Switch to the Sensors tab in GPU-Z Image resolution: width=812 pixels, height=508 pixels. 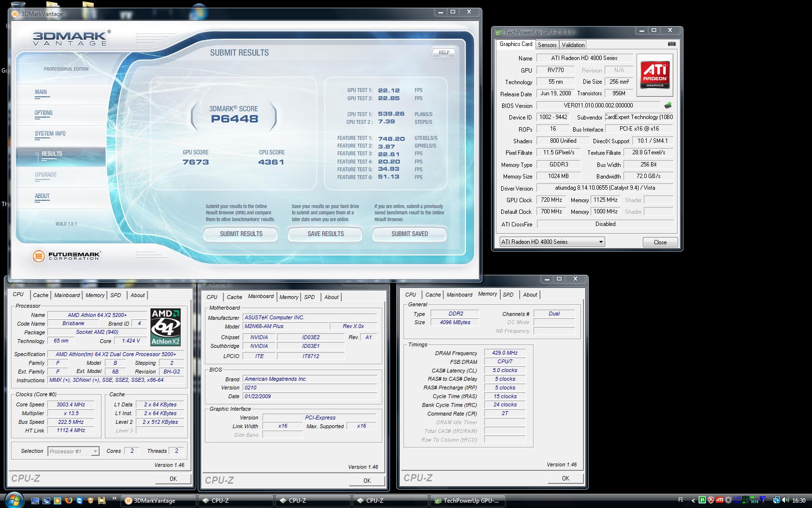tap(547, 45)
